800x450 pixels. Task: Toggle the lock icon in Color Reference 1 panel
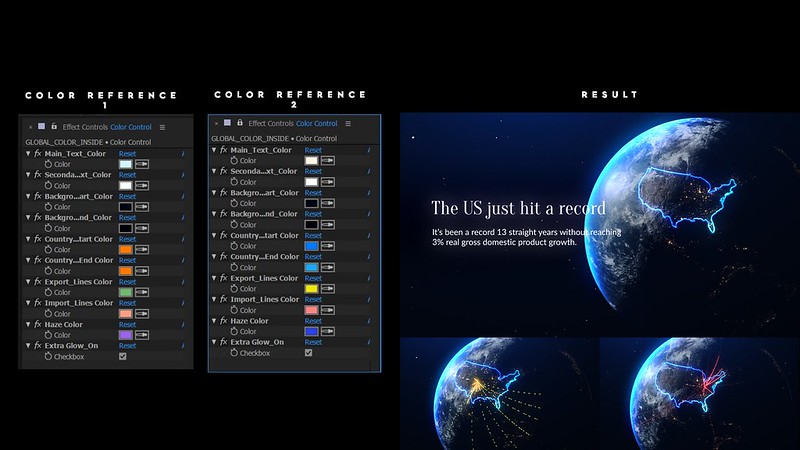pos(54,126)
